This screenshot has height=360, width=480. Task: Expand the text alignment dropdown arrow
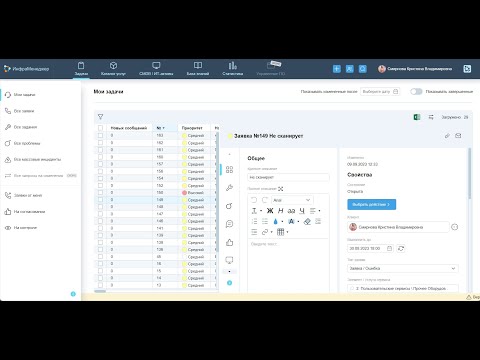pos(319,211)
